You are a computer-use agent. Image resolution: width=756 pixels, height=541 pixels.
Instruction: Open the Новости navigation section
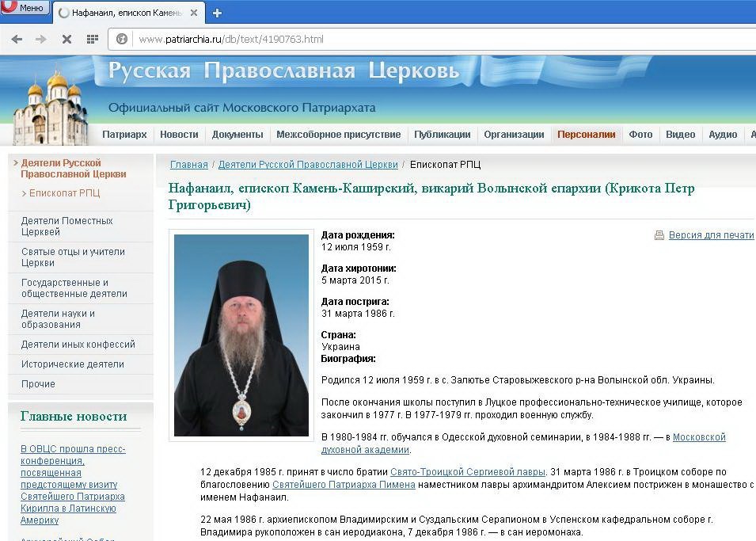click(179, 135)
